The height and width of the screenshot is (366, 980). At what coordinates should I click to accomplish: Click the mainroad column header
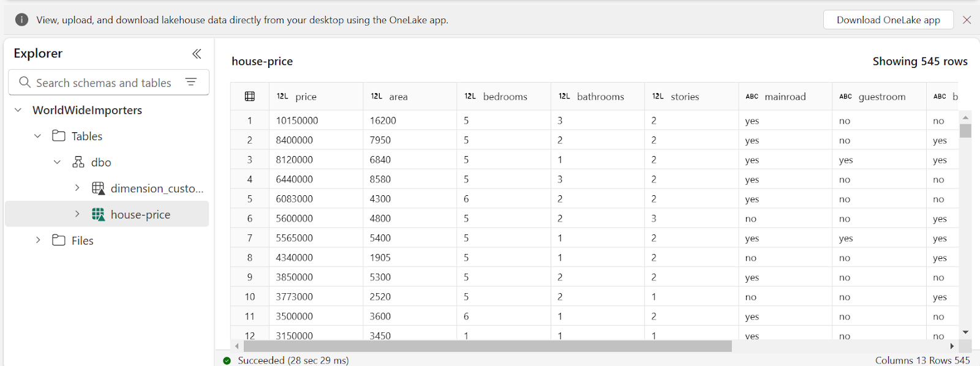coord(785,96)
